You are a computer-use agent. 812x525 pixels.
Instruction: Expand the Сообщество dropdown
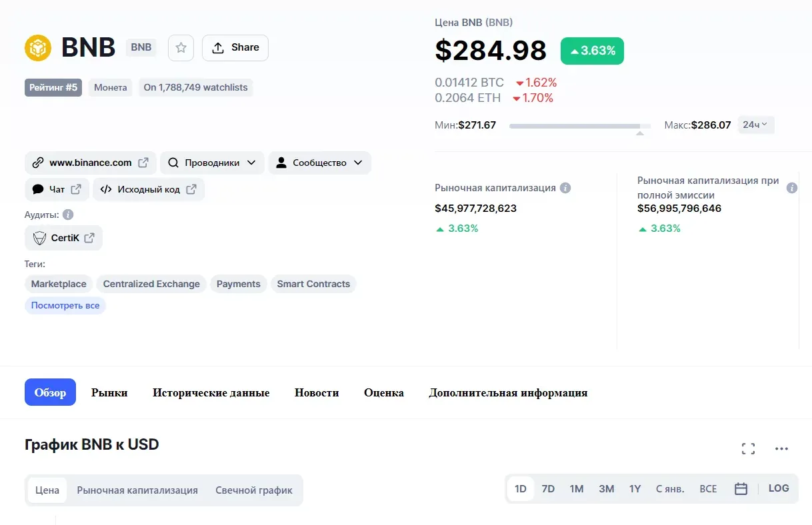click(319, 163)
